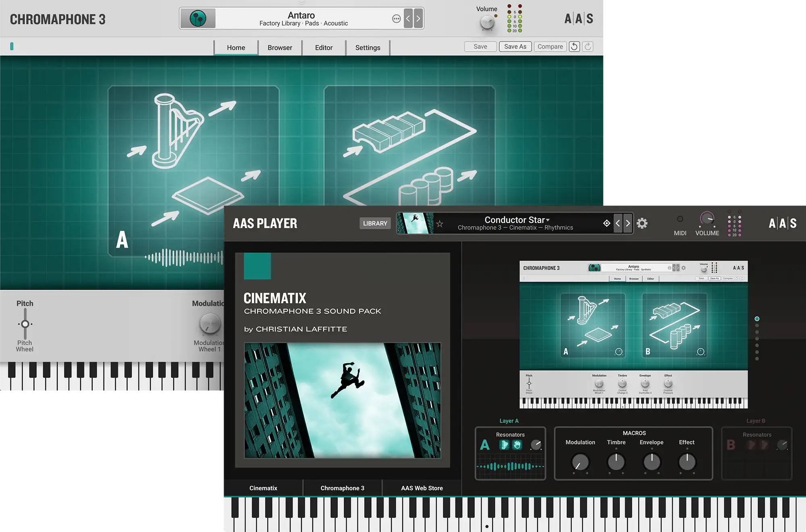Click the hand resonator icon in Layer A
This screenshot has height=532, width=806.
click(517, 445)
